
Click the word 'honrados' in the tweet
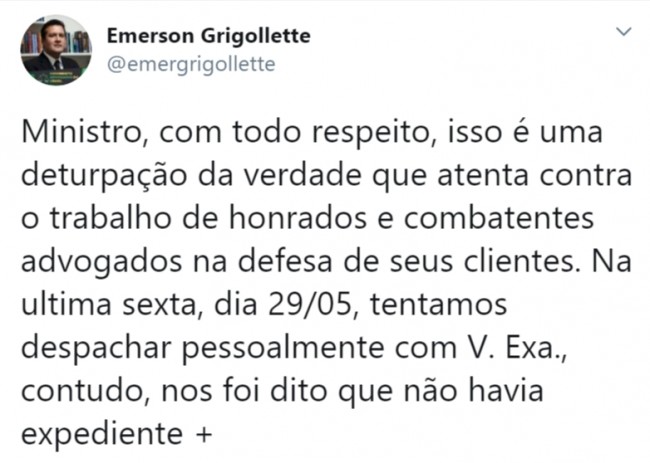(x=298, y=218)
